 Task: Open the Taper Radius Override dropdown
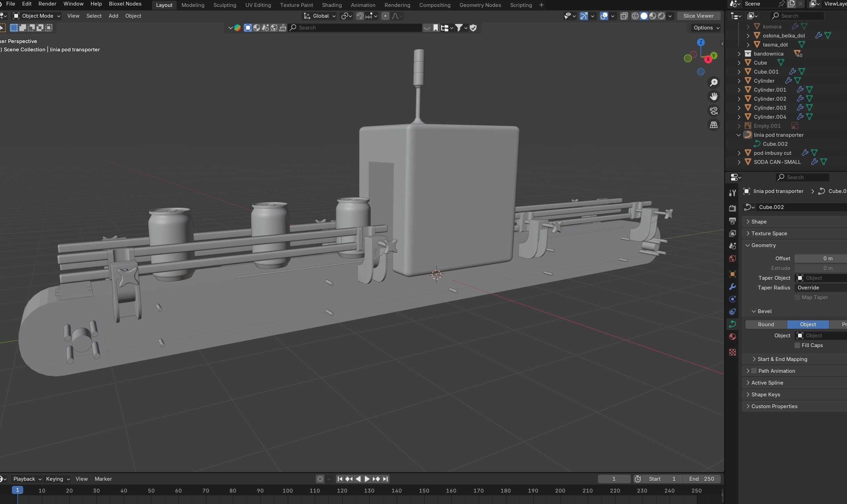point(821,288)
